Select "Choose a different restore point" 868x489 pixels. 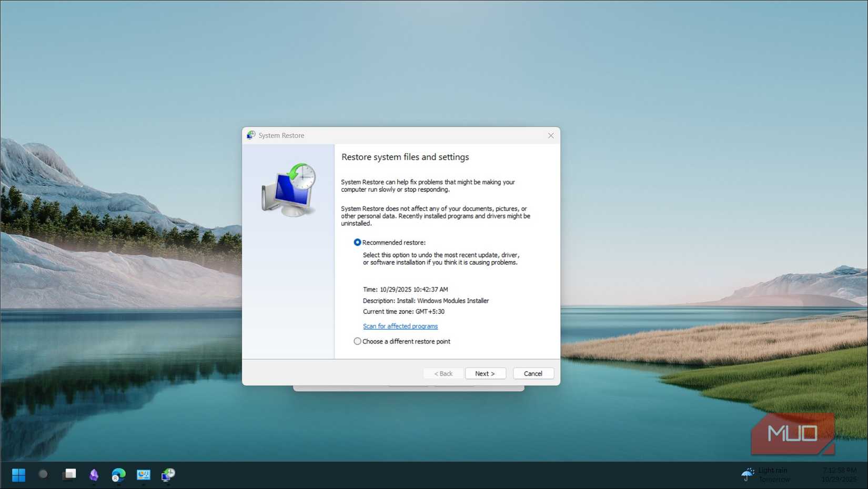point(358,341)
